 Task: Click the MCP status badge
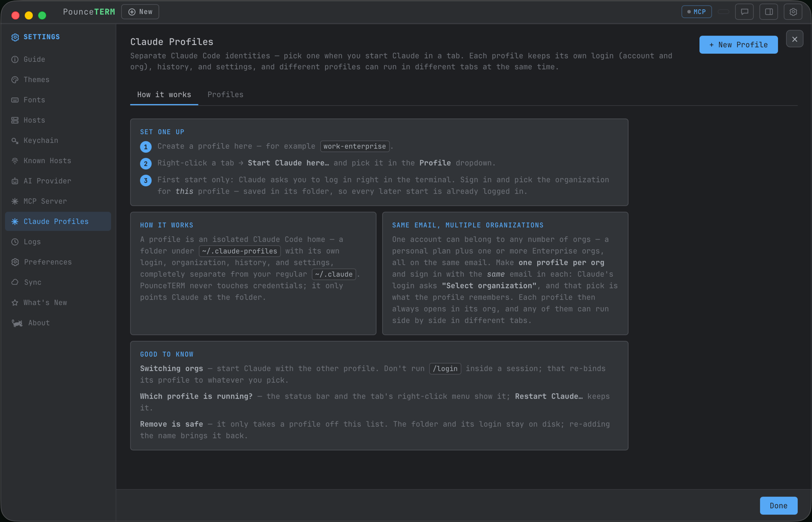pyautogui.click(x=696, y=12)
